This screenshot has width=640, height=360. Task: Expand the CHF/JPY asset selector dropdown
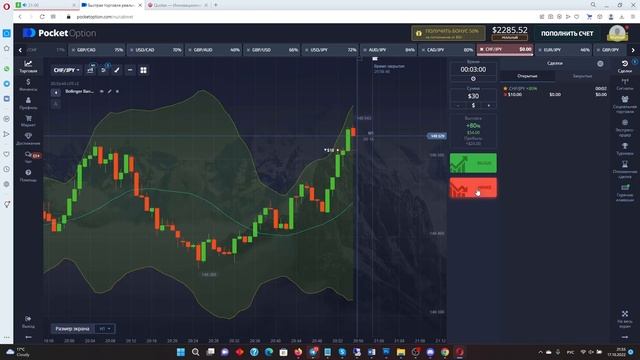(x=66, y=70)
